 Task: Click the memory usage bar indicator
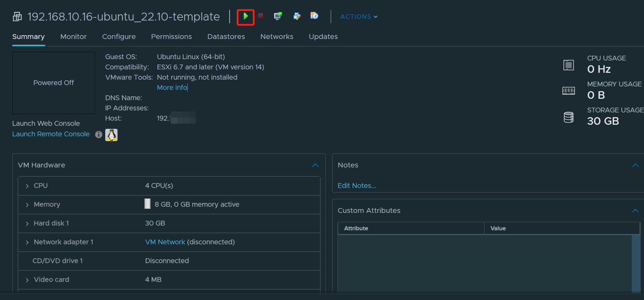pos(148,204)
